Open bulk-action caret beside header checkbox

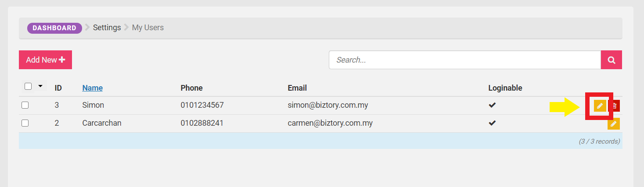point(40,86)
